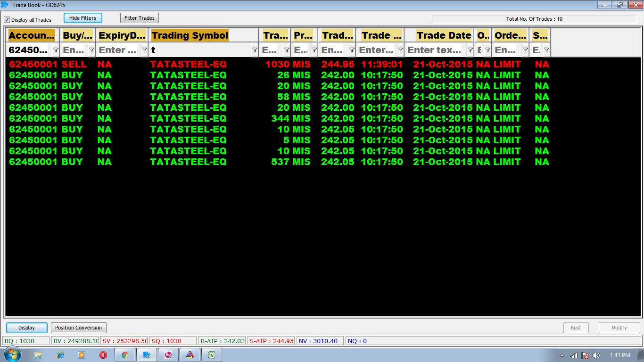Open Windows Explorer from taskbar
The height and width of the screenshot is (362, 644).
(38, 355)
